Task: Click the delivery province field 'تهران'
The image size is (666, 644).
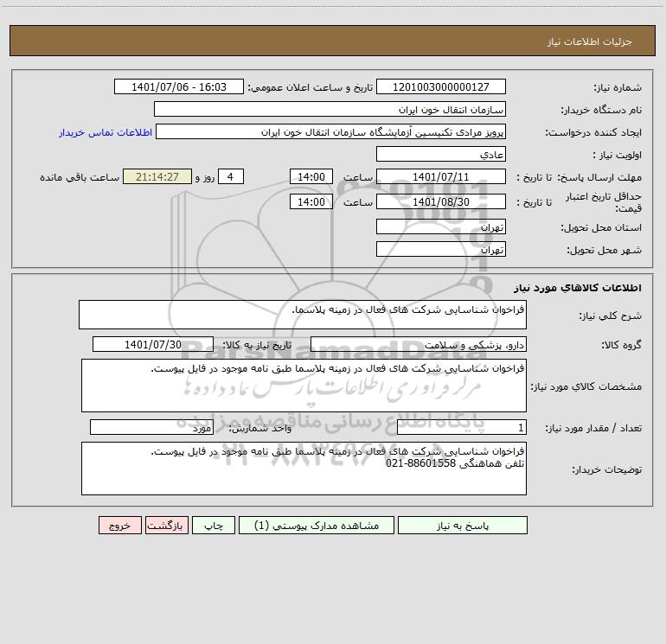Action: [441, 226]
